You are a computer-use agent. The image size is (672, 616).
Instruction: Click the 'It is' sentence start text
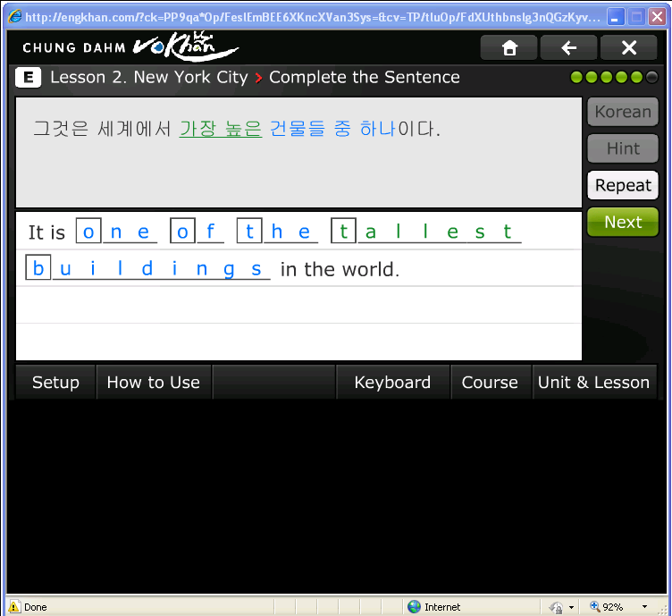point(46,232)
